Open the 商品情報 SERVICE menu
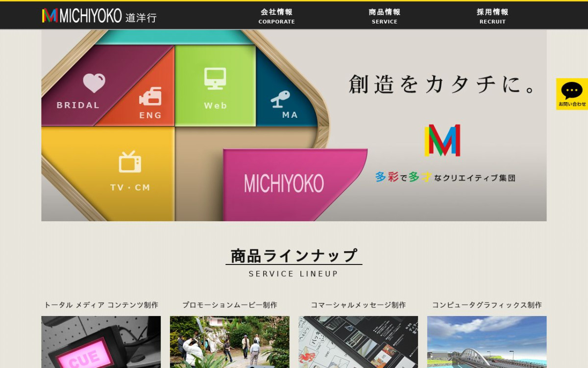The width and height of the screenshot is (588, 368). pos(385,16)
